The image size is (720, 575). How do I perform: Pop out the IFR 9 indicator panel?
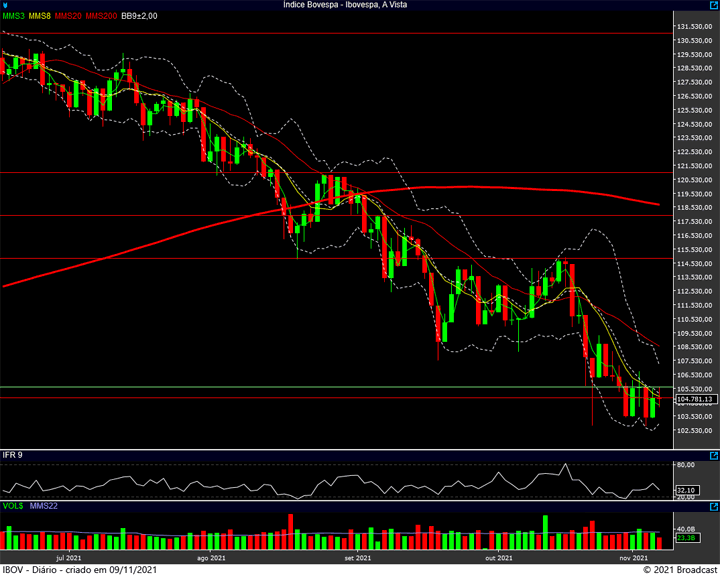pos(714,456)
